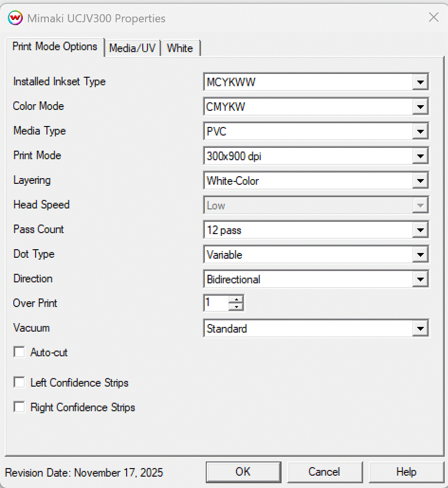This screenshot has width=448, height=488.
Task: Select the Print Mode Options tab
Action: [x=55, y=46]
